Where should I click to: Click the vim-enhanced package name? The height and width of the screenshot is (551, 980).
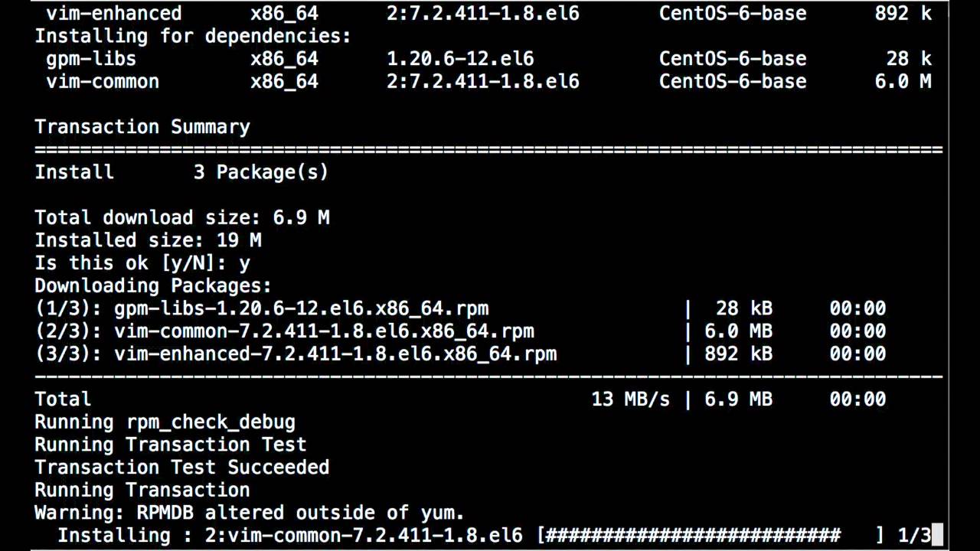(x=114, y=13)
